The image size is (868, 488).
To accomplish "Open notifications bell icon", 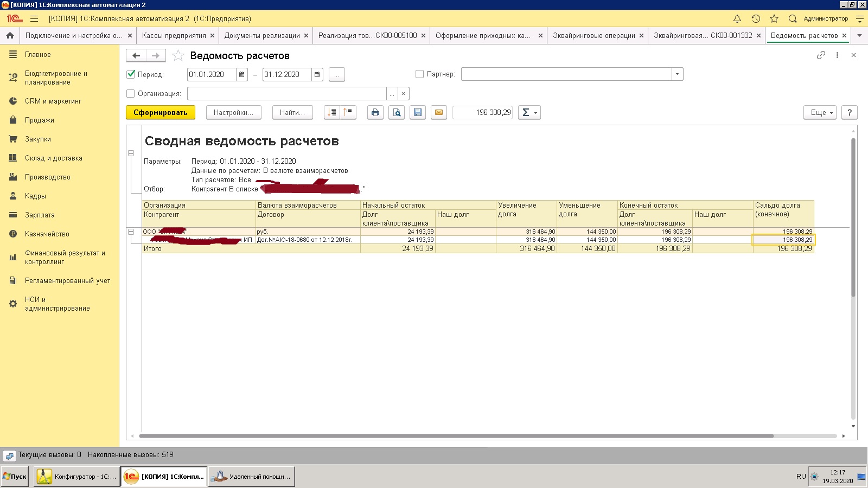I will pyautogui.click(x=737, y=18).
